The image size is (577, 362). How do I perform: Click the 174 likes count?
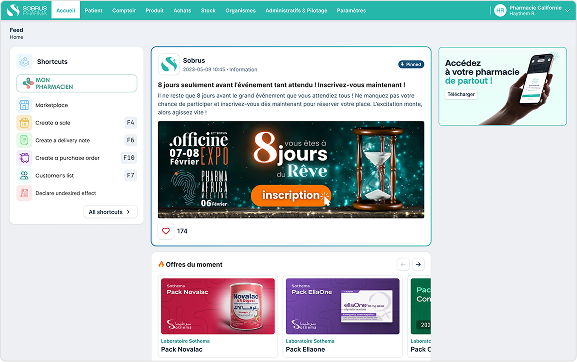click(182, 231)
